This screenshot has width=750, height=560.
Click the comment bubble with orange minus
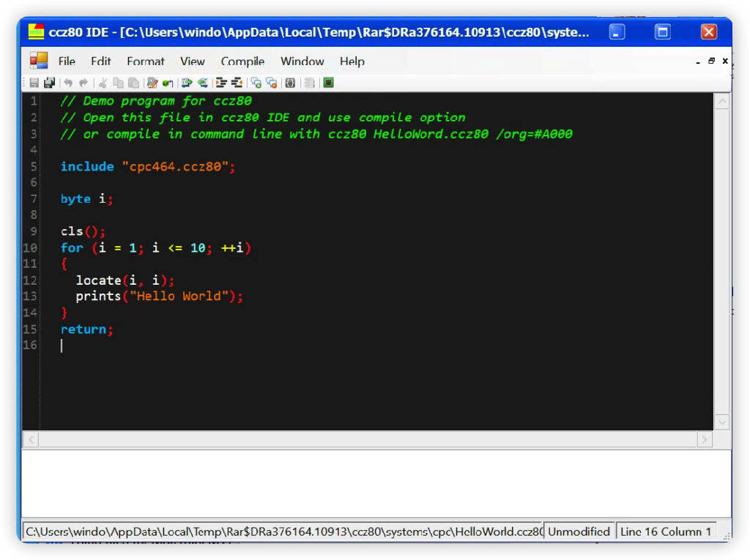point(271,83)
